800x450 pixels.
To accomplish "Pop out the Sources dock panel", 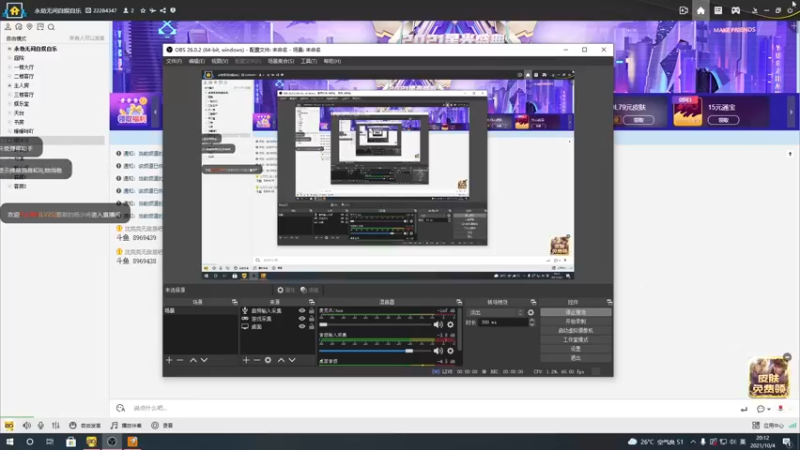I will click(311, 302).
